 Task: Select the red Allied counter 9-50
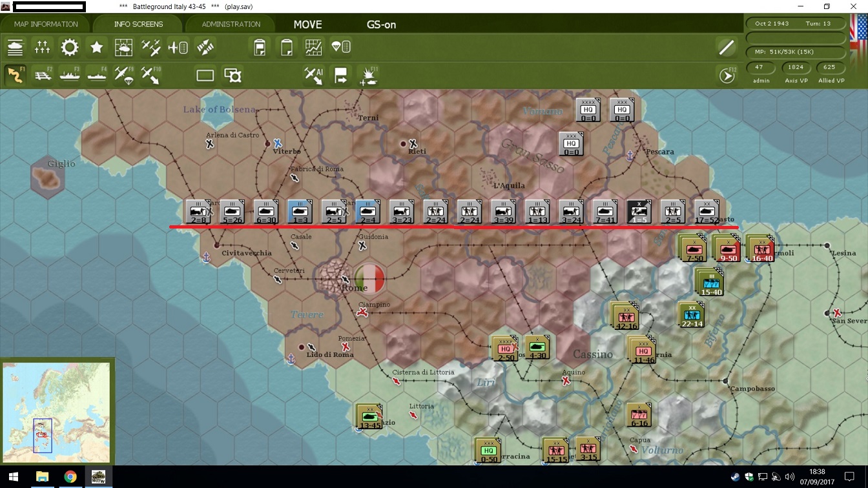click(728, 249)
